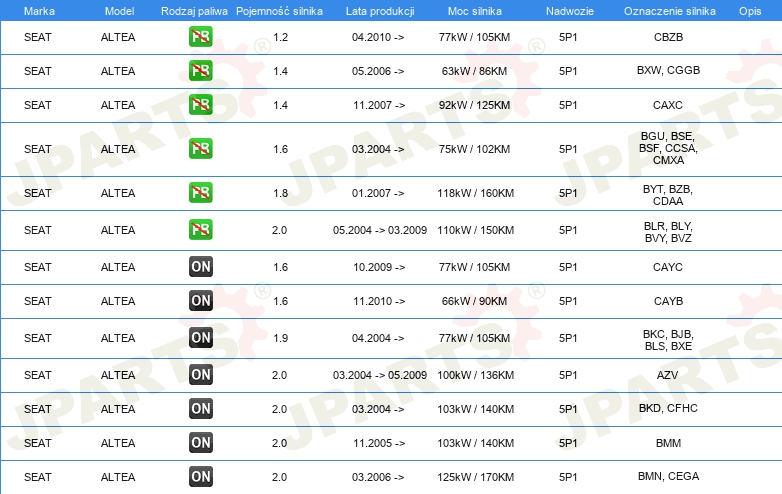Click the production date 11.2005 -> cell
782x494 pixels.
coord(379,443)
